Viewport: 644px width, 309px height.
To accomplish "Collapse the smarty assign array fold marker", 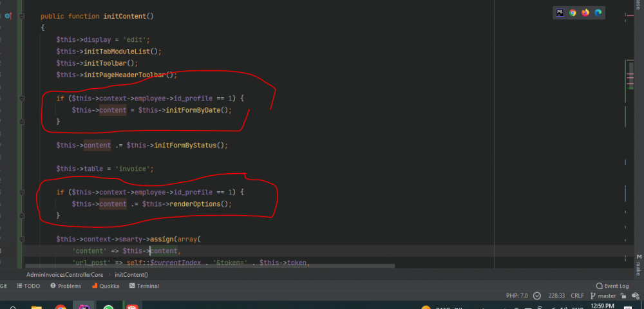I will tap(22, 239).
